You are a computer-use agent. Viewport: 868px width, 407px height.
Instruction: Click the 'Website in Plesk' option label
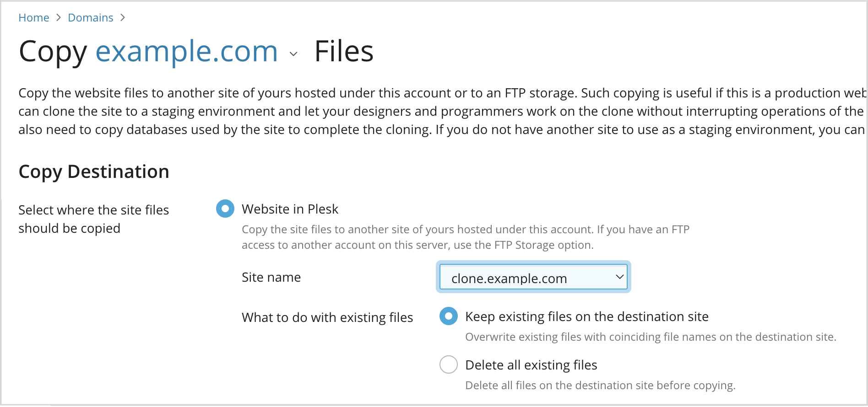tap(290, 209)
